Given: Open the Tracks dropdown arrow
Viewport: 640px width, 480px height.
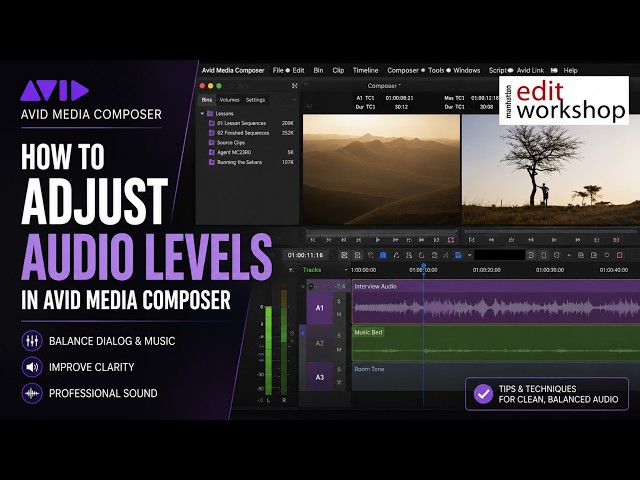Looking at the screenshot, I should pos(346,270).
